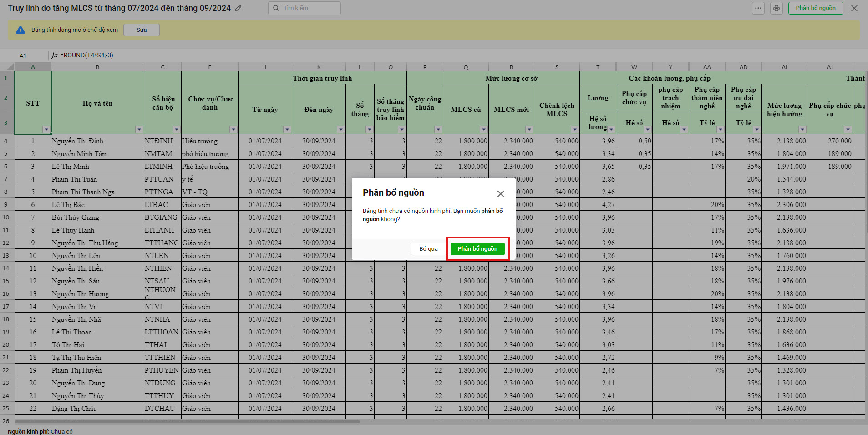Select column AI header
868x435 pixels.
784,67
